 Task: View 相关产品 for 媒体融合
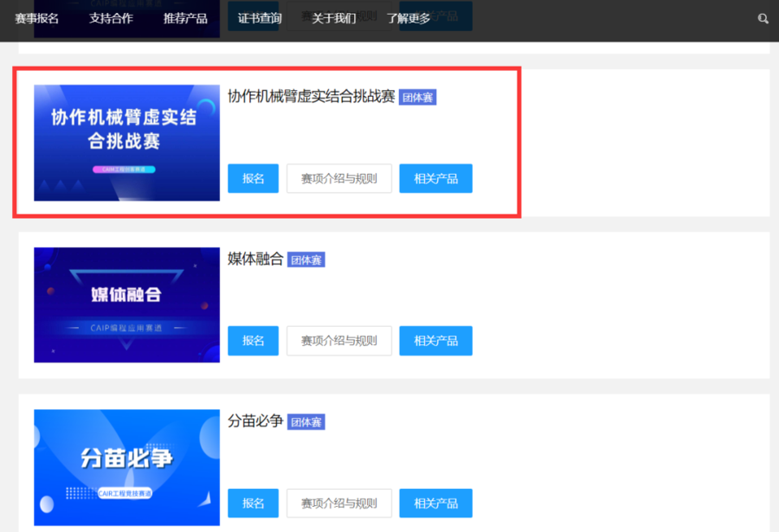435,341
